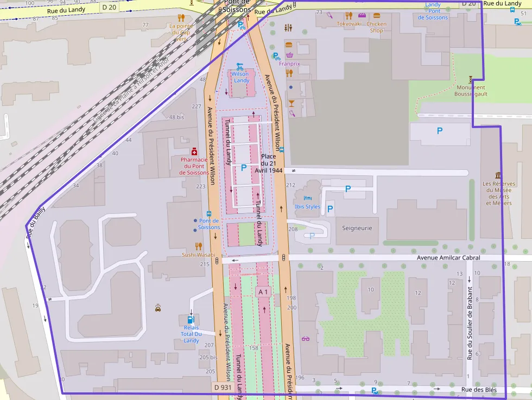This screenshot has height=400, width=532.
Task: Click the Tokyoyaki restaurant fork-knife icon
Action: (x=348, y=16)
